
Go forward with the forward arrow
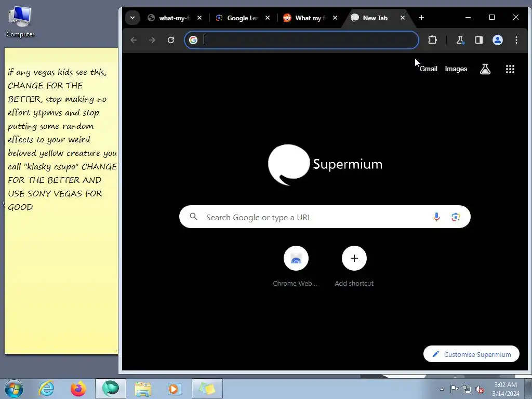(152, 40)
